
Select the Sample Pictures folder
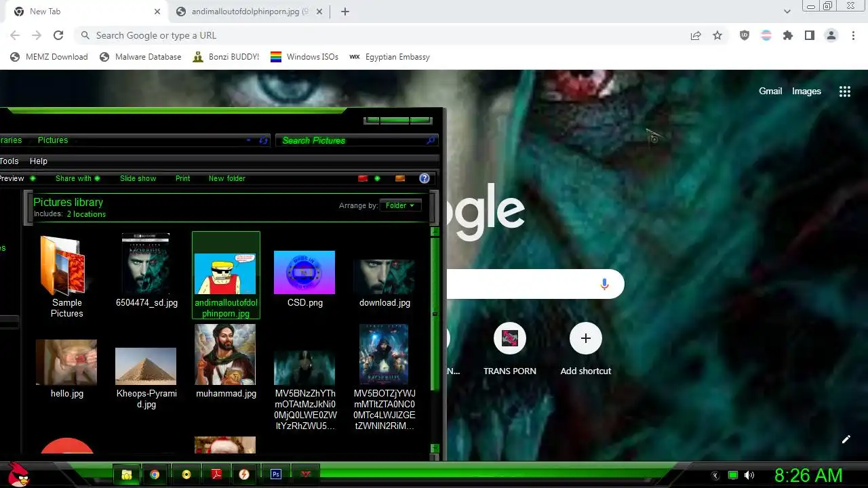[66, 276]
